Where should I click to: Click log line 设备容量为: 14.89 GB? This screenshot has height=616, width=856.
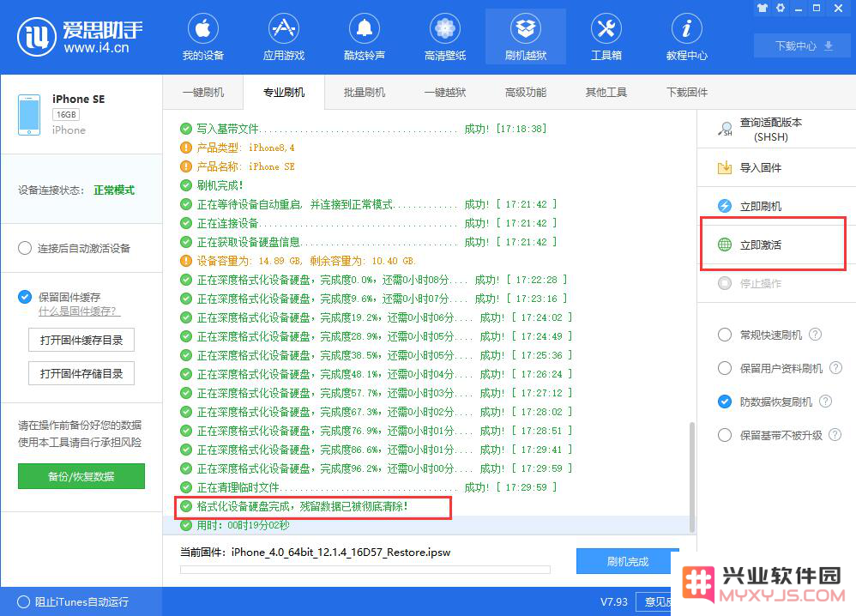tap(298, 261)
